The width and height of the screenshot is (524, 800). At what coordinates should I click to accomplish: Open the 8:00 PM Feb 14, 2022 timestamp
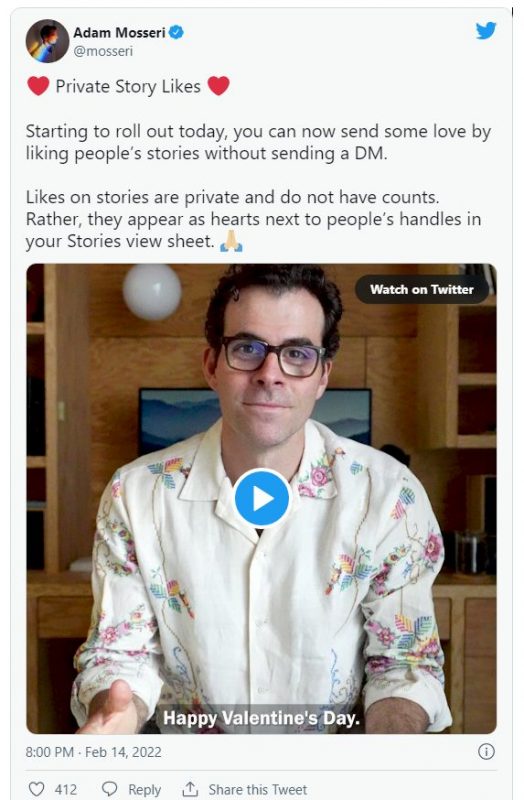click(93, 752)
